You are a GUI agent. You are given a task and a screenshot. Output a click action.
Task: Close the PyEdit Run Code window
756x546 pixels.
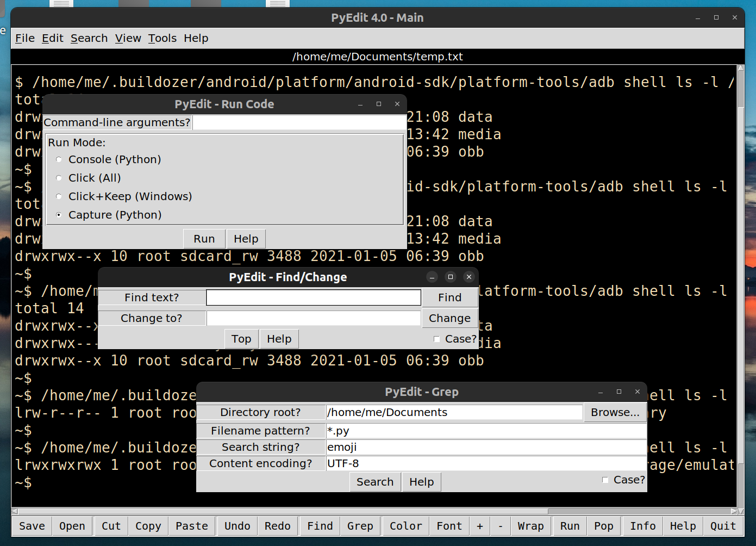[x=397, y=104]
